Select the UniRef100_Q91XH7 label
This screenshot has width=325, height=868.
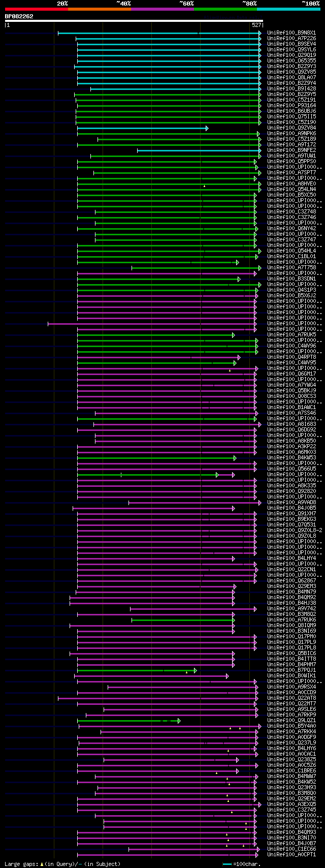click(291, 514)
